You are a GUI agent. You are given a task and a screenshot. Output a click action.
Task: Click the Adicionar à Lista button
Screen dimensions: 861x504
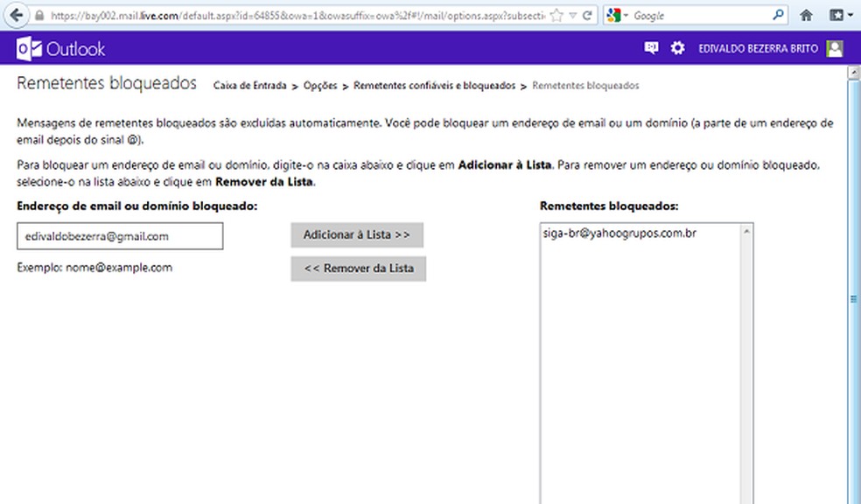pos(356,234)
